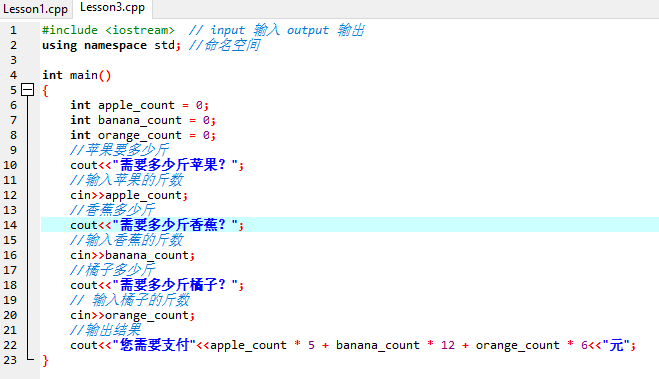Click 'orange_count * 6' expression on line 22

pos(532,345)
